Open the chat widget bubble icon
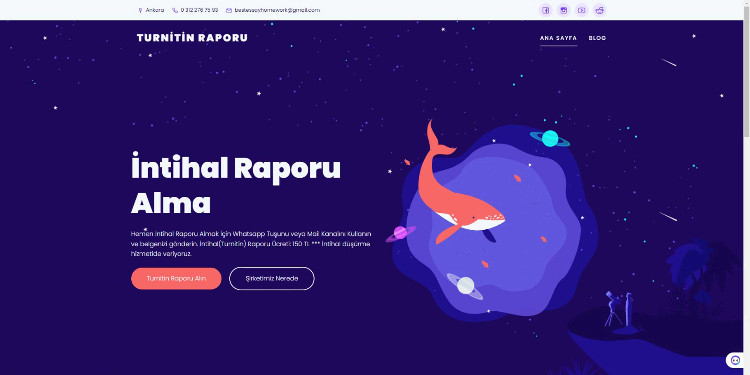The width and height of the screenshot is (750, 375). click(734, 360)
